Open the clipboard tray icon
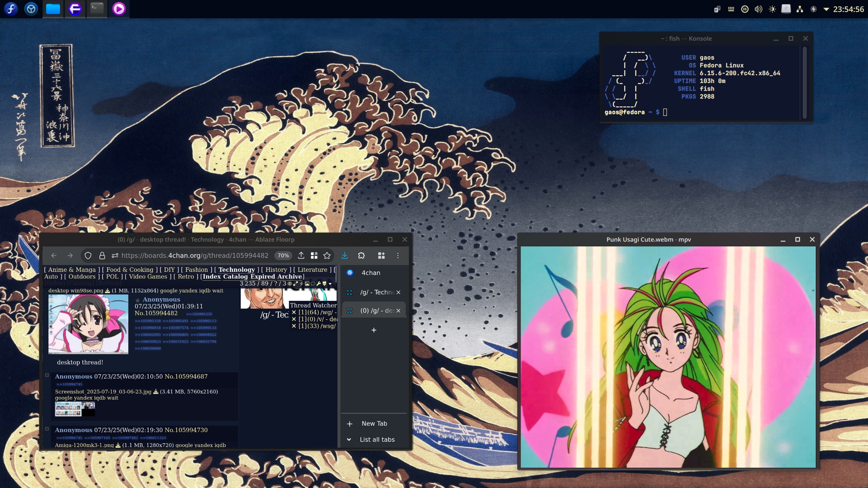The width and height of the screenshot is (868, 488). pos(717,9)
